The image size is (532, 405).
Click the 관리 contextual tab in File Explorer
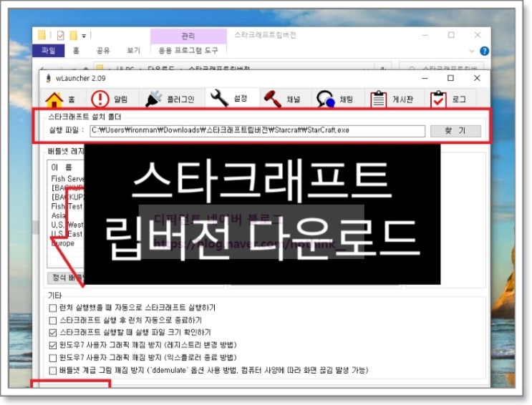click(x=188, y=36)
